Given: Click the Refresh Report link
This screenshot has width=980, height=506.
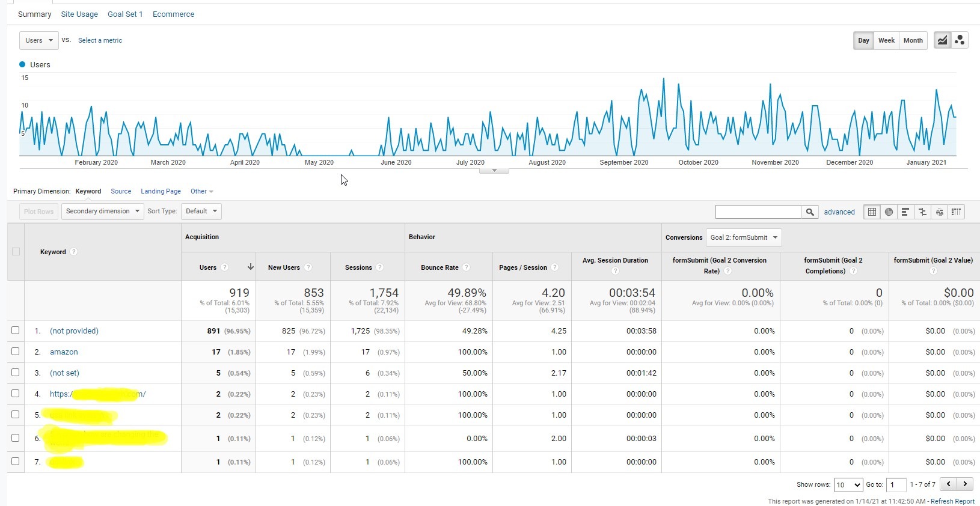Looking at the screenshot, I should tap(952, 501).
